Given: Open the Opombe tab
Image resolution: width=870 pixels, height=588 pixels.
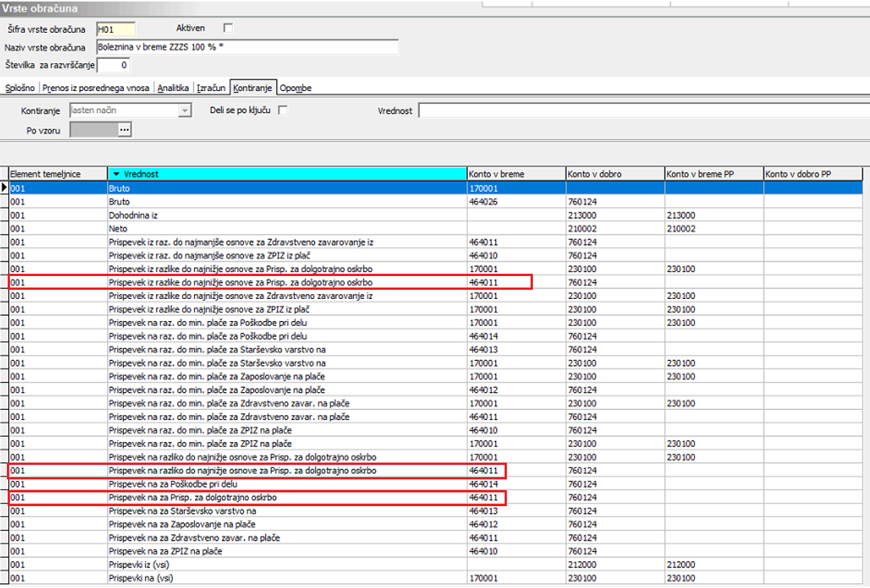Looking at the screenshot, I should coord(296,88).
